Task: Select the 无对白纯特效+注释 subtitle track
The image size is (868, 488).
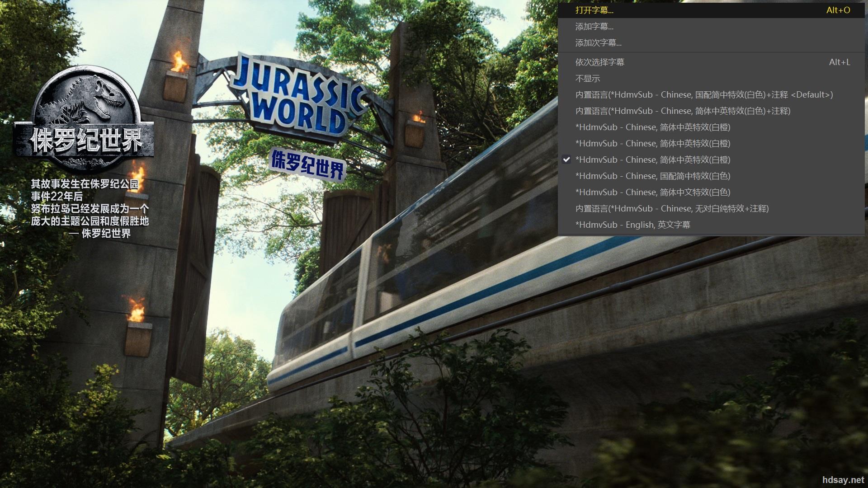Action: [711, 209]
